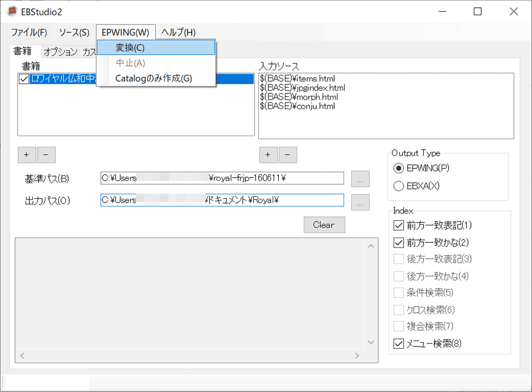Viewport: 532px width, 392px height.
Task: Open the ヘルプ(H) menu
Action: [x=179, y=32]
